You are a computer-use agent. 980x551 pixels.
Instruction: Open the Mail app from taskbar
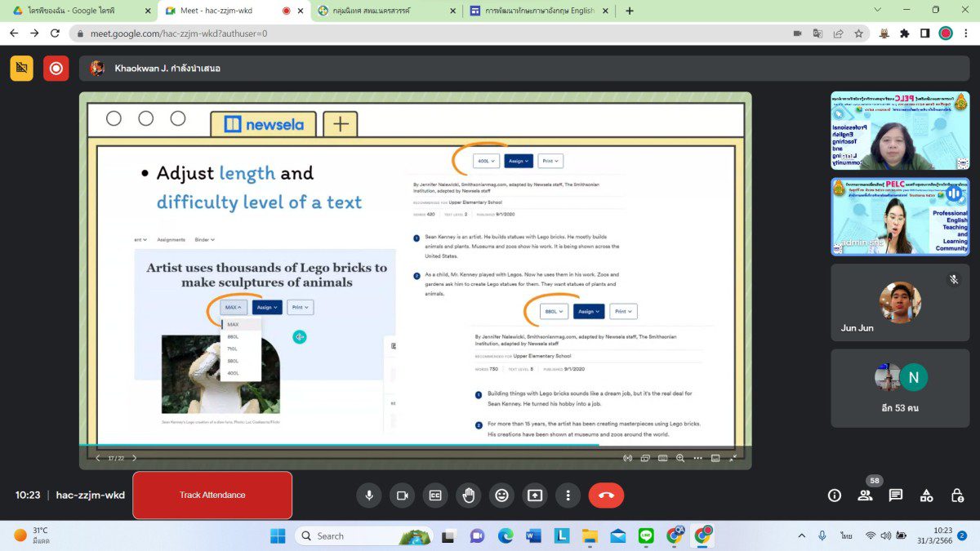click(x=618, y=535)
